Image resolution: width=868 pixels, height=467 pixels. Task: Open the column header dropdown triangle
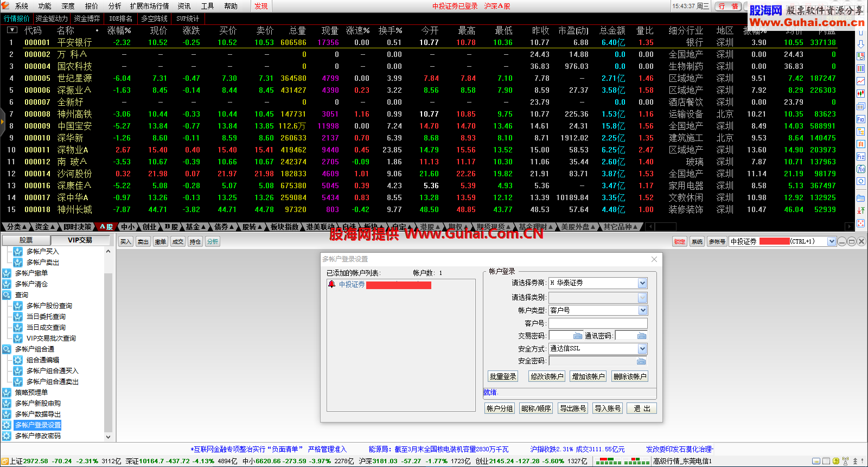12,30
